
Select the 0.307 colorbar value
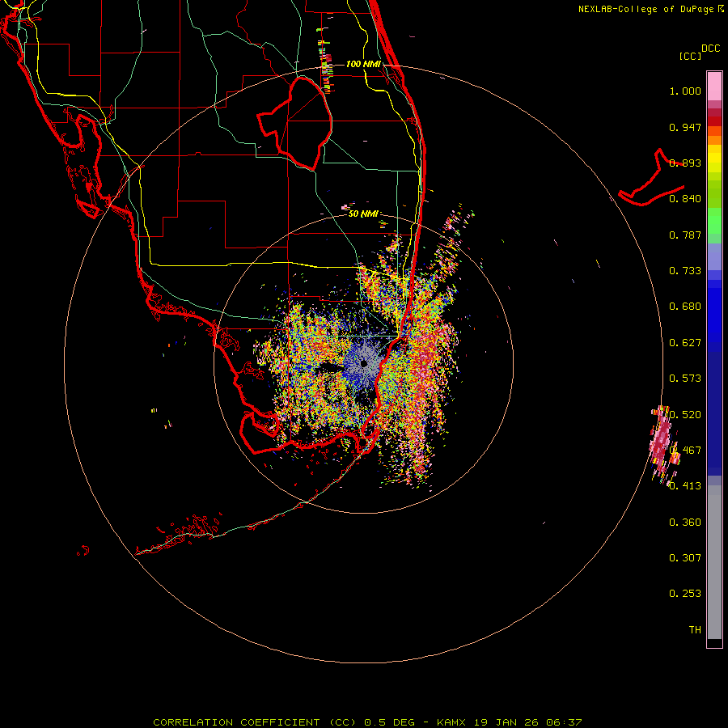[685, 558]
